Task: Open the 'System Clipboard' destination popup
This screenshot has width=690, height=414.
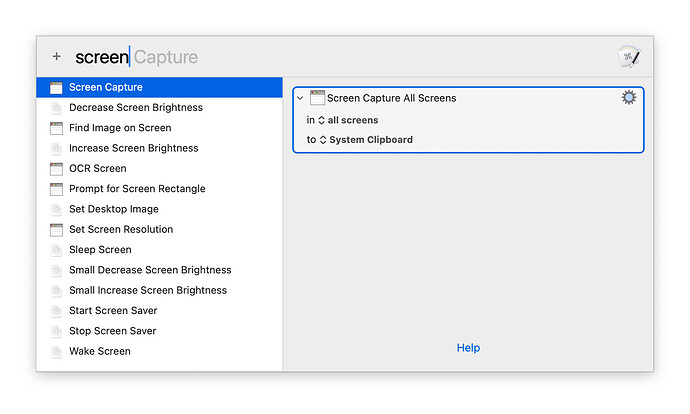Action: [365, 140]
